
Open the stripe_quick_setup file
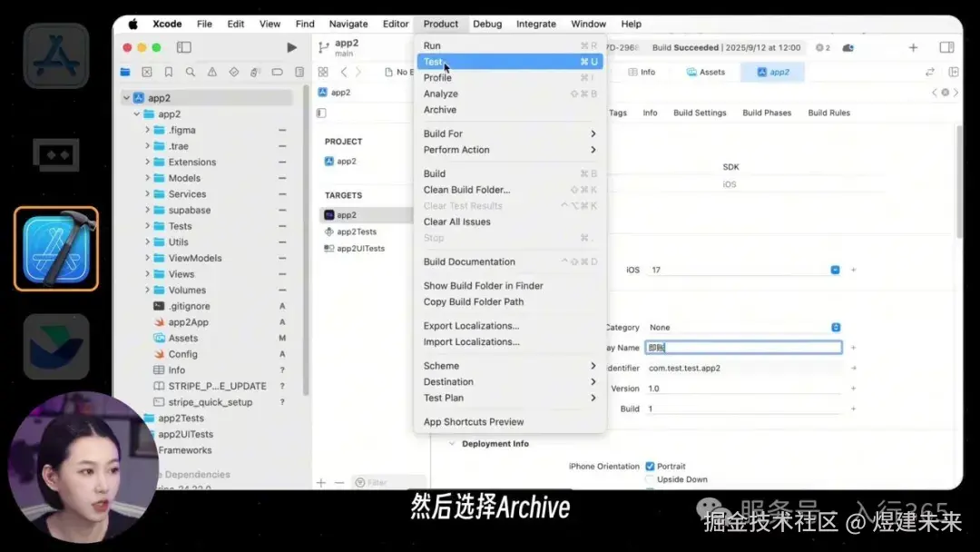click(210, 402)
